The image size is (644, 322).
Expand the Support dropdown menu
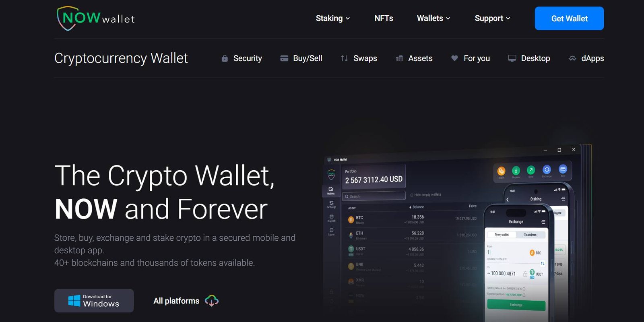coord(492,18)
